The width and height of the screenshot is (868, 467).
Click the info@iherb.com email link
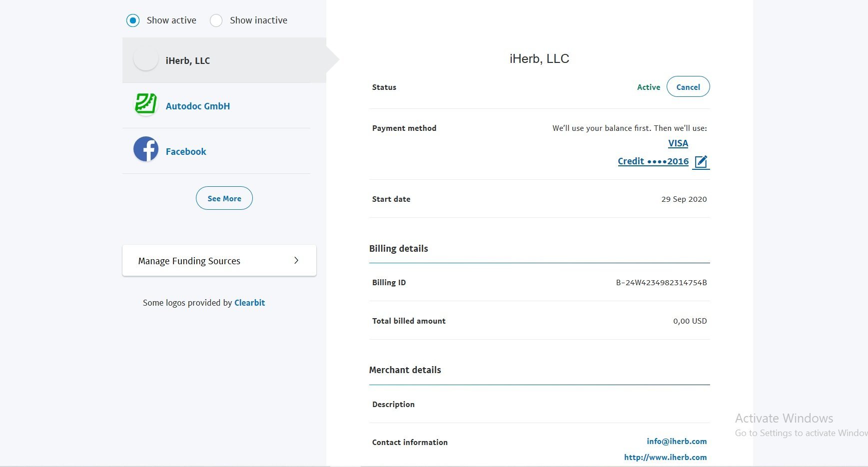click(x=676, y=441)
